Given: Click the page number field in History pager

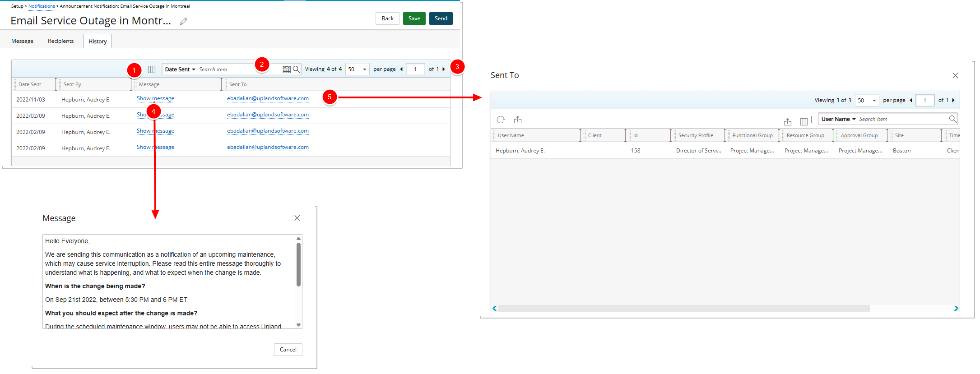Looking at the screenshot, I should [x=415, y=69].
